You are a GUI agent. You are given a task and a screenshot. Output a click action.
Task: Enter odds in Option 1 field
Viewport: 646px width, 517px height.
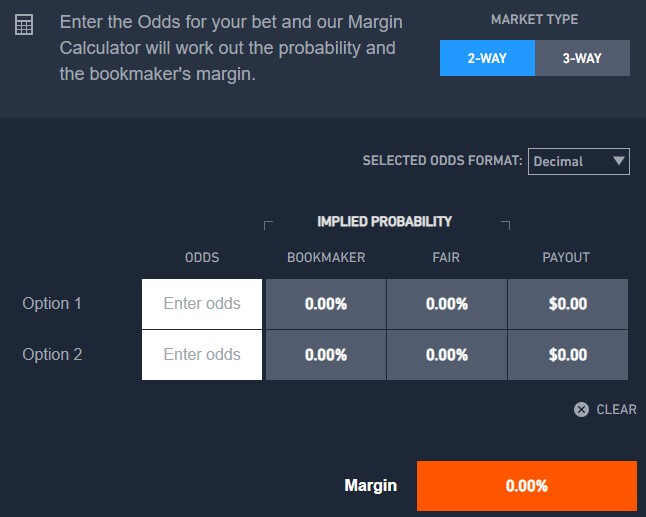tap(202, 303)
